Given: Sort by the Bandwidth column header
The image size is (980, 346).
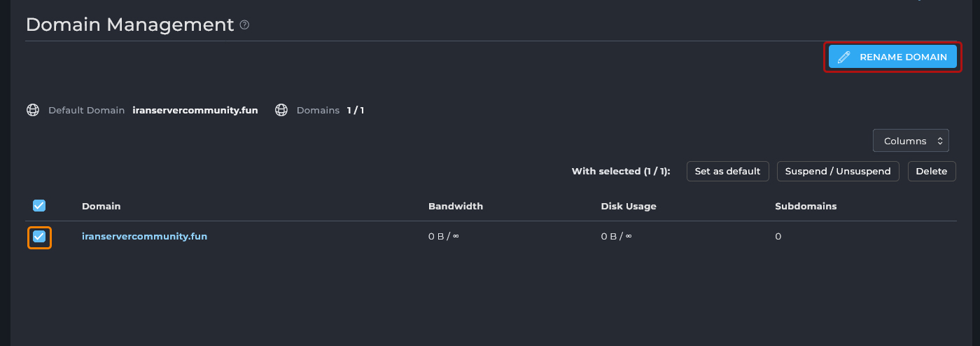Looking at the screenshot, I should tap(455, 206).
